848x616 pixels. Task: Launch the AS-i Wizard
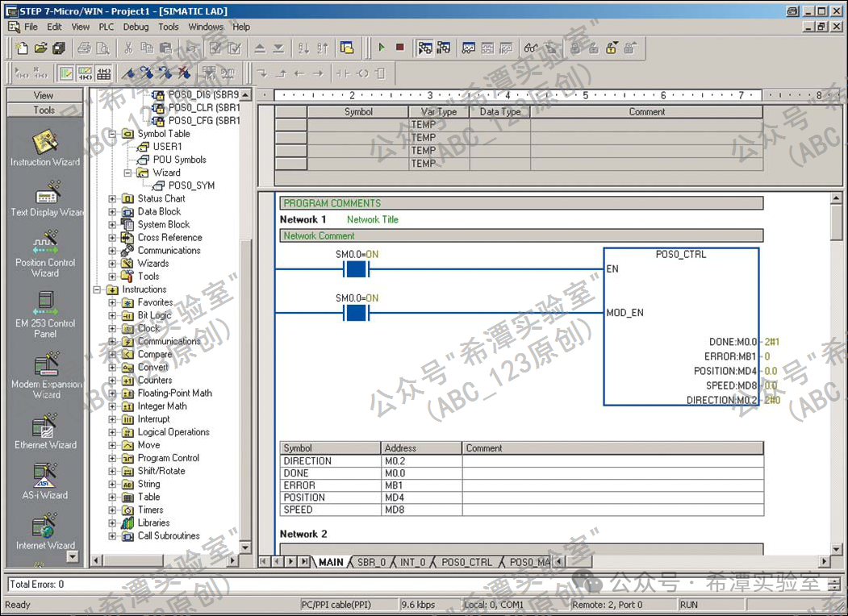pos(45,482)
